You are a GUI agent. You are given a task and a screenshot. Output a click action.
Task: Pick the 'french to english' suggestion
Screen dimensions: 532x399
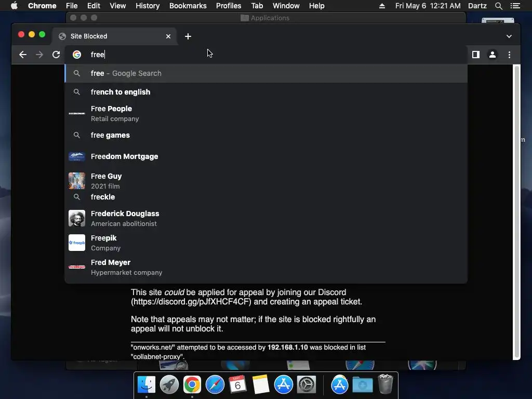pyautogui.click(x=266, y=92)
